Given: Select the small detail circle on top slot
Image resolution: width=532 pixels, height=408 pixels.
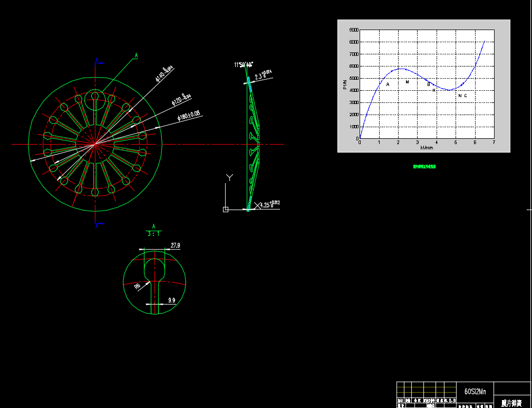Looking at the screenshot, I should 95,97.
